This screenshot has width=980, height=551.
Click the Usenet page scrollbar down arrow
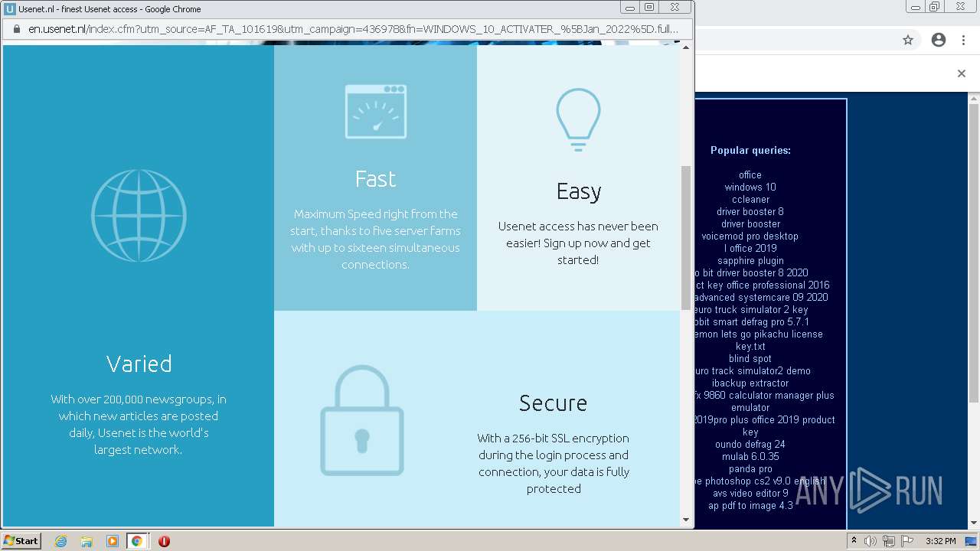click(686, 520)
